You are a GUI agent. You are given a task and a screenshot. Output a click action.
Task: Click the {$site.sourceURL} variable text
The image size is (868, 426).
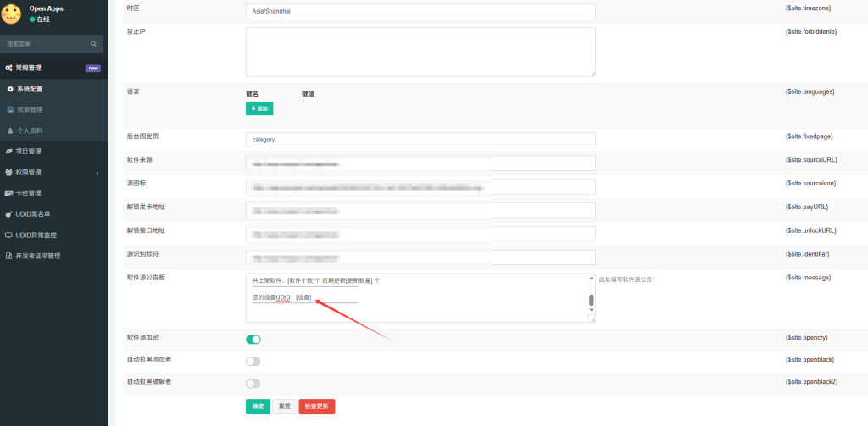pyautogui.click(x=811, y=160)
